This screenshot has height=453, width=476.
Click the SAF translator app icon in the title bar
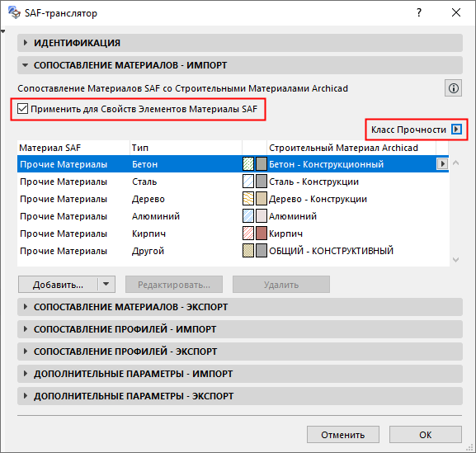pos(14,12)
